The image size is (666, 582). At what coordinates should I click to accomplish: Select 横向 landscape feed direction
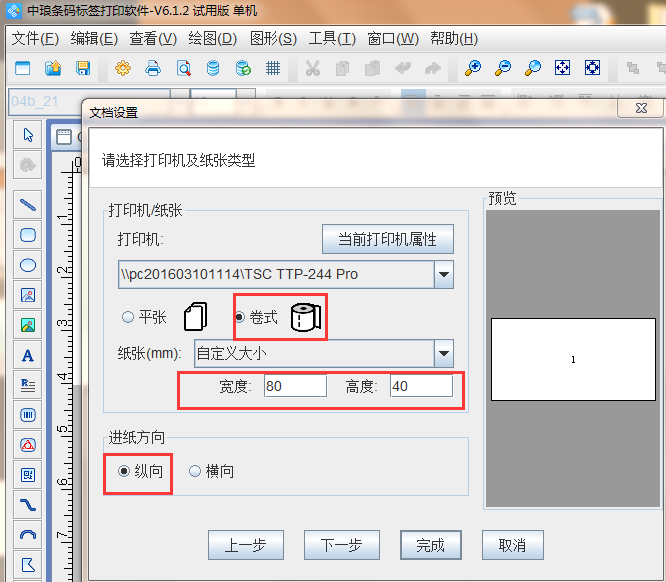195,471
